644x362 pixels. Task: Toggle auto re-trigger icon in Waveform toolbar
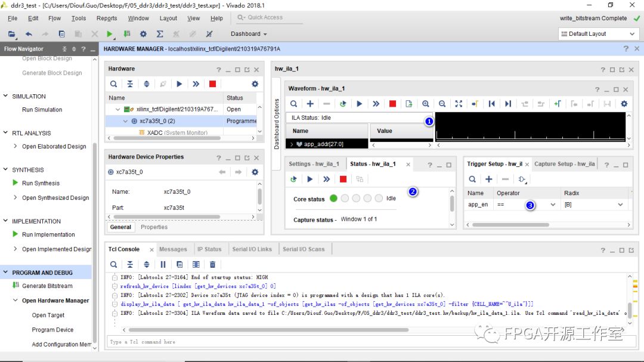(343, 104)
